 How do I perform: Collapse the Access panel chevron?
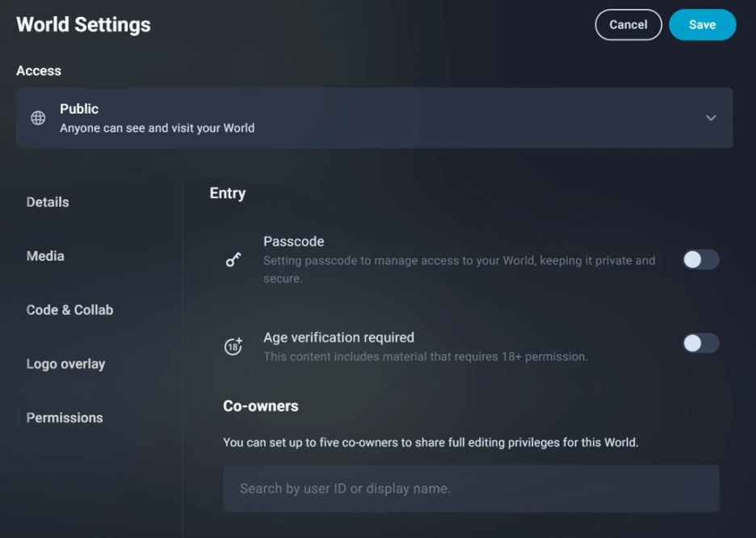point(711,117)
